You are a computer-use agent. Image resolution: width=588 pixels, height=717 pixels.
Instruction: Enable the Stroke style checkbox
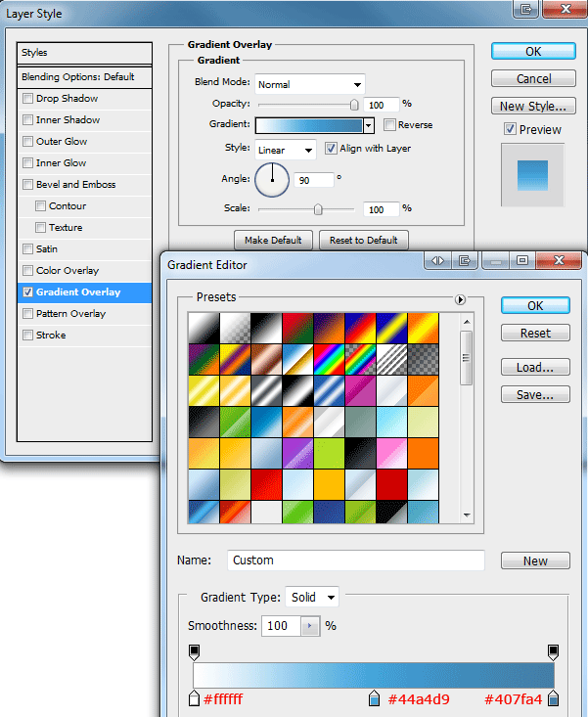click(x=28, y=335)
